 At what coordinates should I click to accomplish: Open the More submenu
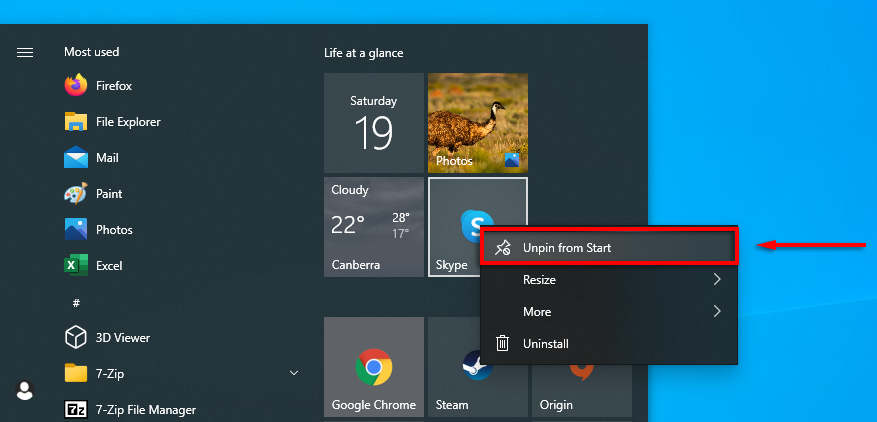609,311
